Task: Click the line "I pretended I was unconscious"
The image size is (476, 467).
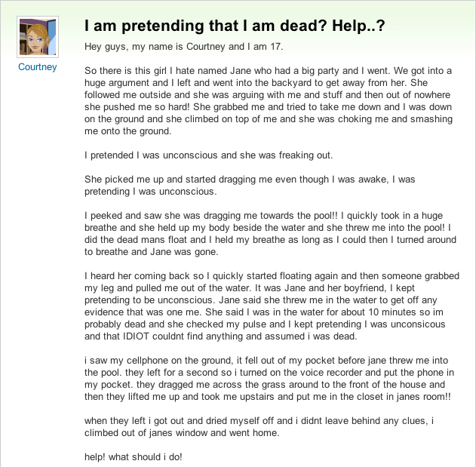Action: pos(208,155)
